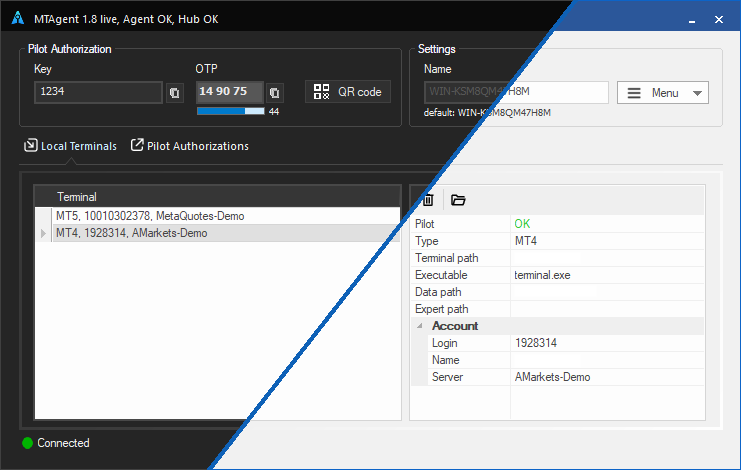Viewport: 741px width, 470px height.
Task: Collapse the Account group
Action: [x=420, y=326]
